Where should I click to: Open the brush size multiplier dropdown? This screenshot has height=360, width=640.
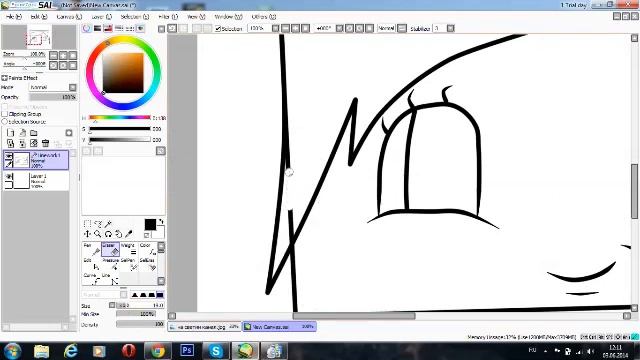112,305
